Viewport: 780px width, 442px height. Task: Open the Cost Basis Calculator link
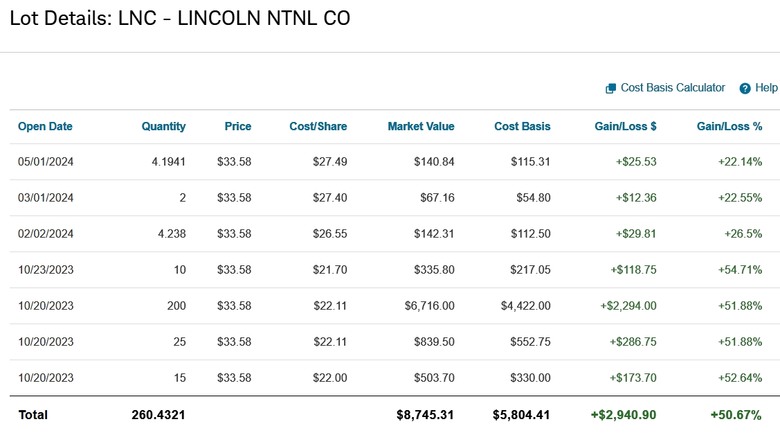coord(673,88)
